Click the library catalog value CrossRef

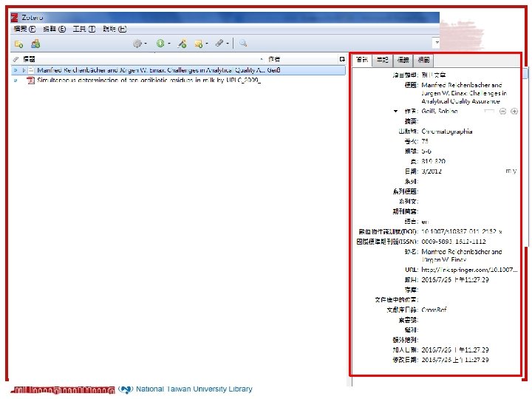[x=434, y=310]
